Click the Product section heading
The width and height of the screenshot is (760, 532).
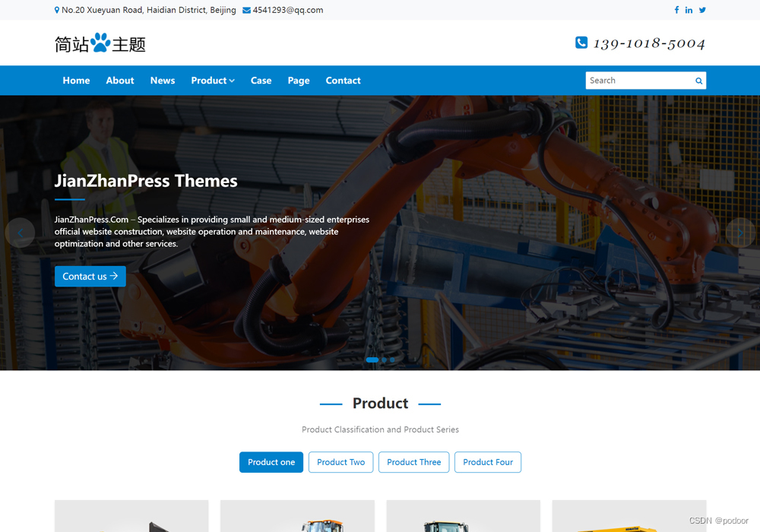click(x=381, y=403)
